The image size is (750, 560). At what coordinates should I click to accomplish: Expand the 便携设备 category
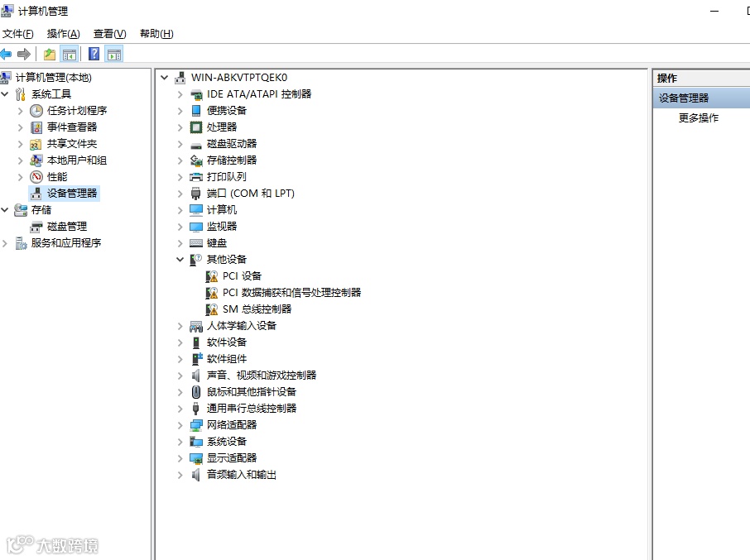pyautogui.click(x=180, y=111)
